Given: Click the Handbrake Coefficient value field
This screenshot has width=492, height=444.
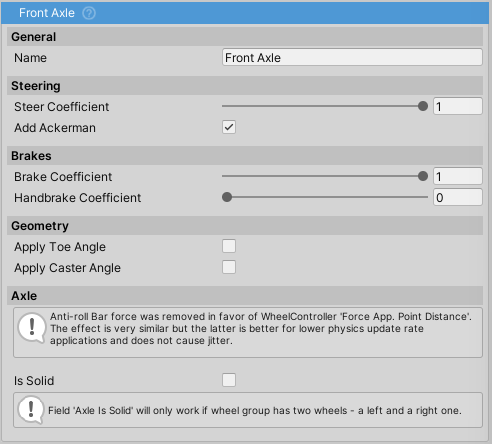Looking at the screenshot, I should [x=458, y=197].
